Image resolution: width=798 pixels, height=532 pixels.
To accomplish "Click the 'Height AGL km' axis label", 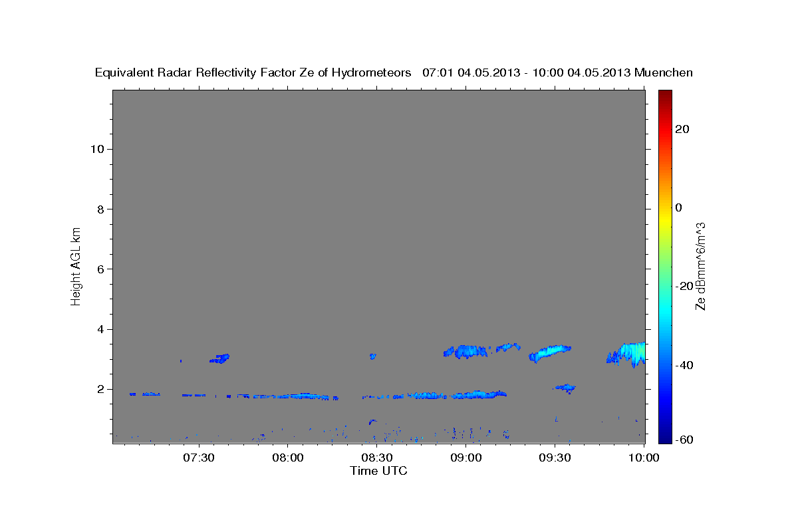I will [x=76, y=265].
